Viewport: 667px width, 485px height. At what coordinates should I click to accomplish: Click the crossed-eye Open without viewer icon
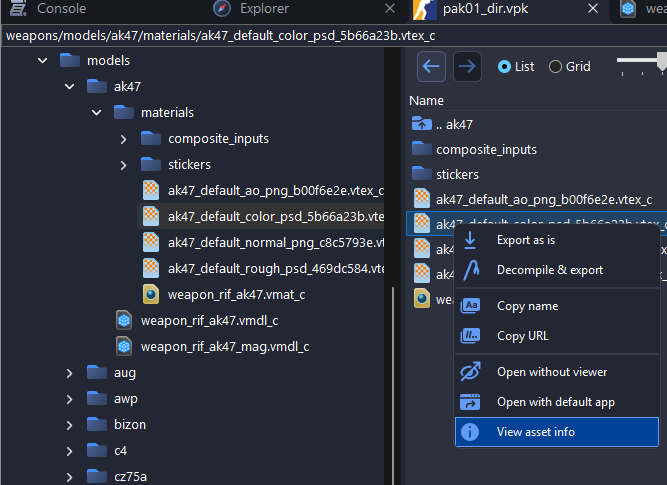(x=470, y=371)
